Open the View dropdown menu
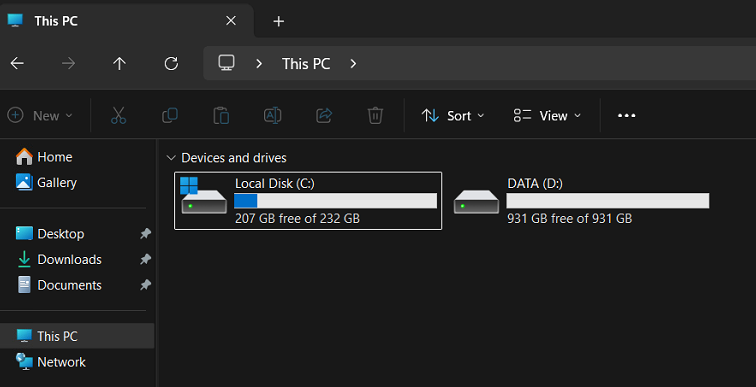756x387 pixels. coord(547,116)
